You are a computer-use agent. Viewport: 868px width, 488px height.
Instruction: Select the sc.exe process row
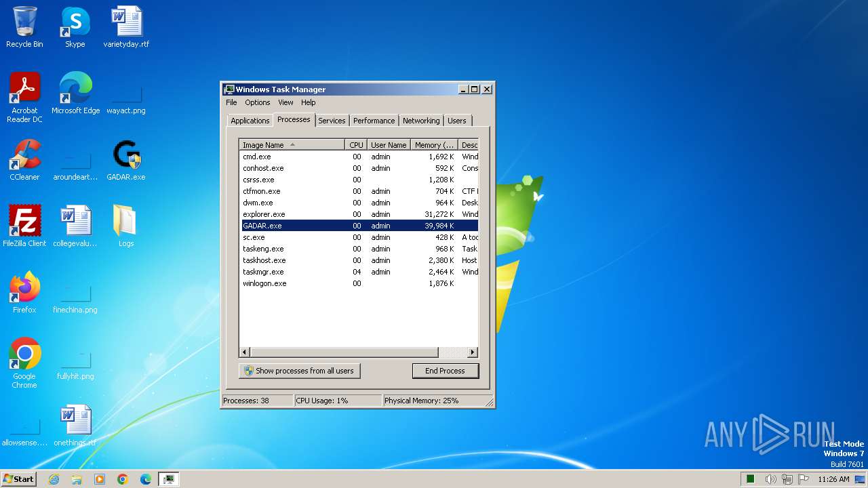pyautogui.click(x=359, y=237)
